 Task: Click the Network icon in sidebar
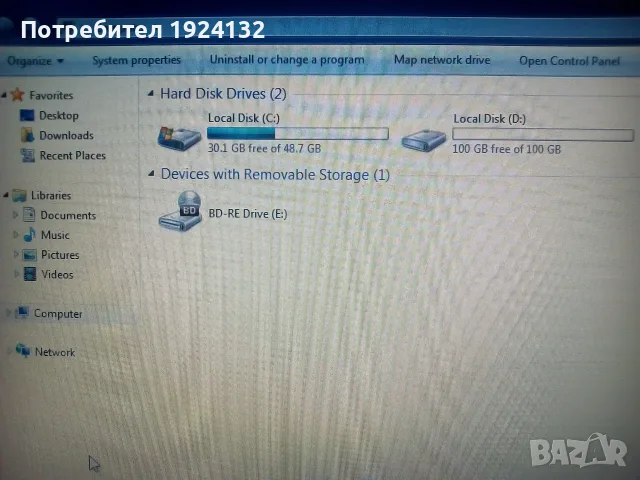23,351
